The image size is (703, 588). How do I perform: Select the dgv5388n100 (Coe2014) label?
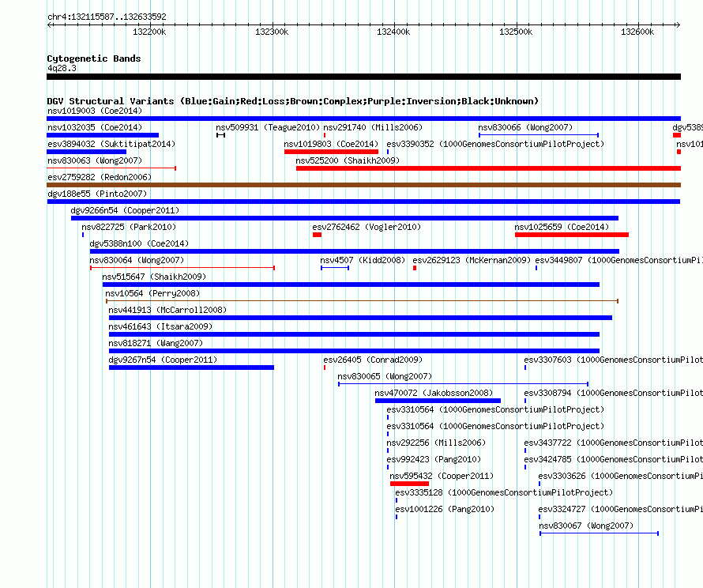tap(139, 243)
